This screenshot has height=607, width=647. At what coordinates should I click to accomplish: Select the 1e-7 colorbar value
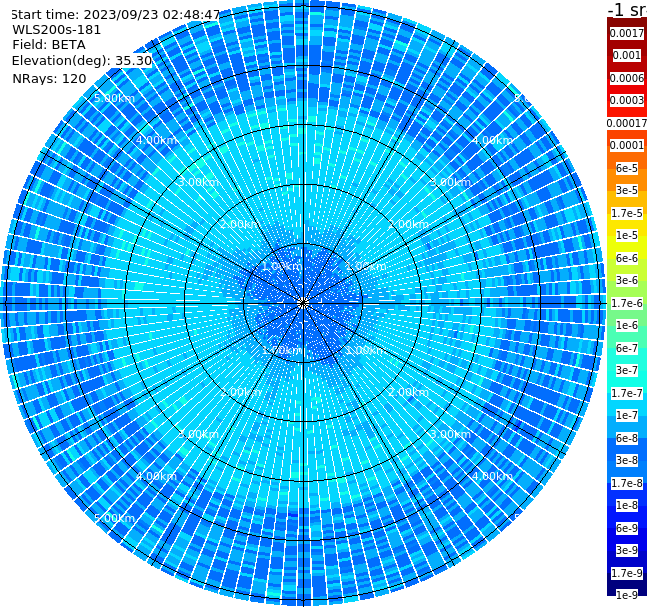(627, 415)
